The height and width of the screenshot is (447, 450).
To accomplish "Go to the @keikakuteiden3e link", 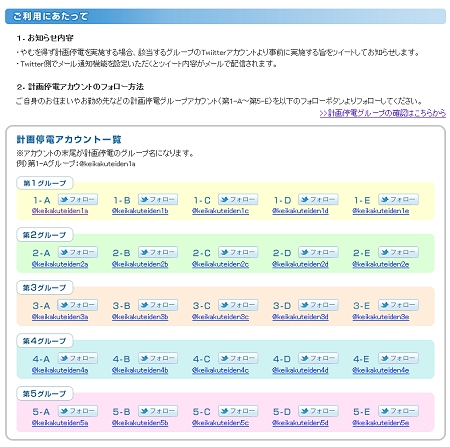I will tap(381, 317).
